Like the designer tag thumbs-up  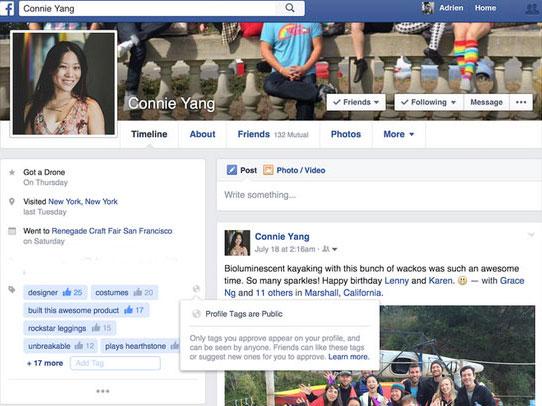click(67, 292)
